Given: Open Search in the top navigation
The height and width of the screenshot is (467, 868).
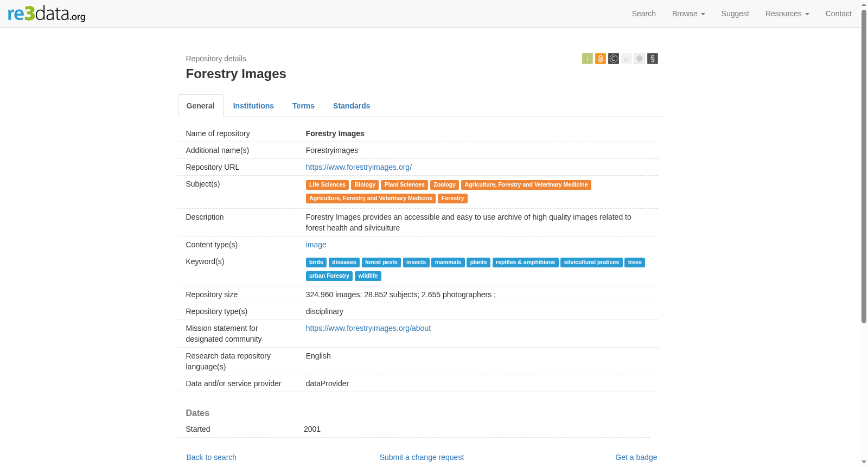Looking at the screenshot, I should (644, 14).
